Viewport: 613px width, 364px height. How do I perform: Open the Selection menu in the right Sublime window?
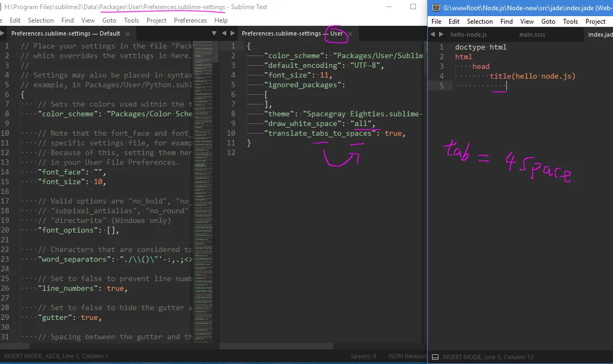(480, 22)
